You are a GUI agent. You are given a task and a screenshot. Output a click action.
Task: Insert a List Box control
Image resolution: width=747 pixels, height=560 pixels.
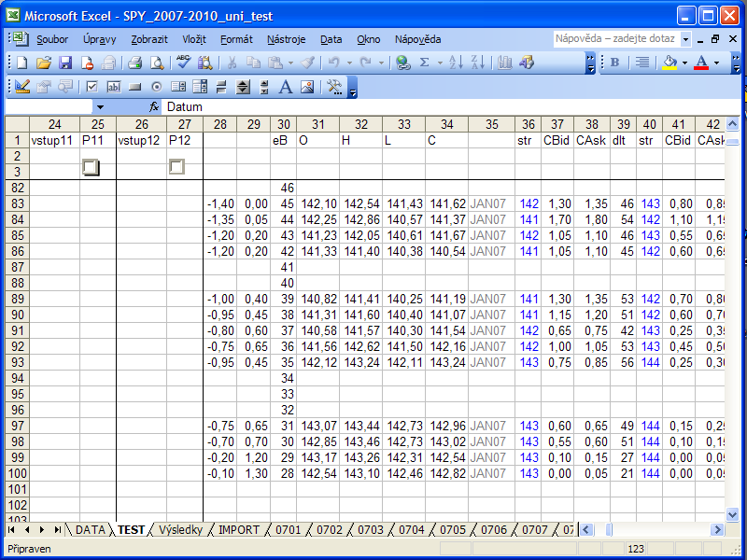point(178,87)
